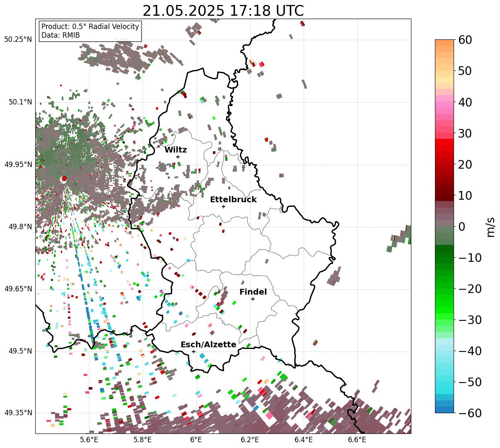The image size is (500, 448).
Task: Click the 5.8°E longitude label
Action: [x=143, y=440]
